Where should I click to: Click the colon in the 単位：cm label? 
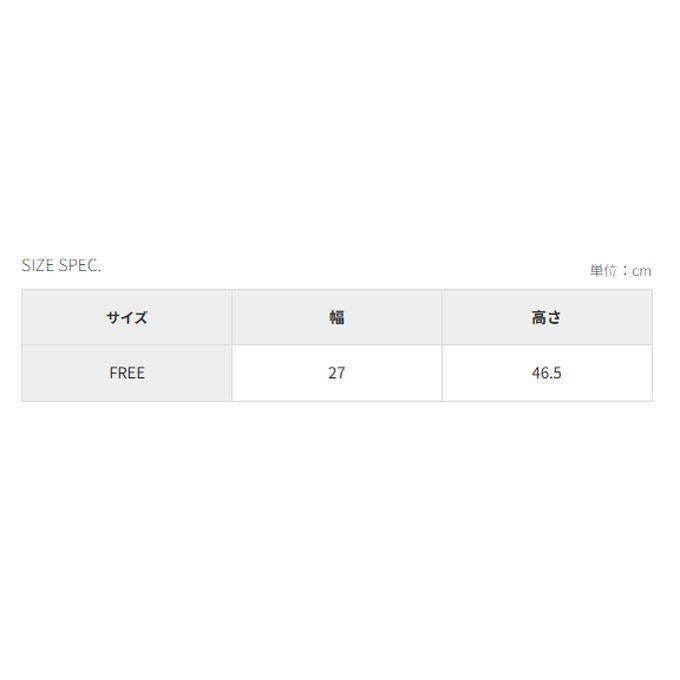coord(624,271)
